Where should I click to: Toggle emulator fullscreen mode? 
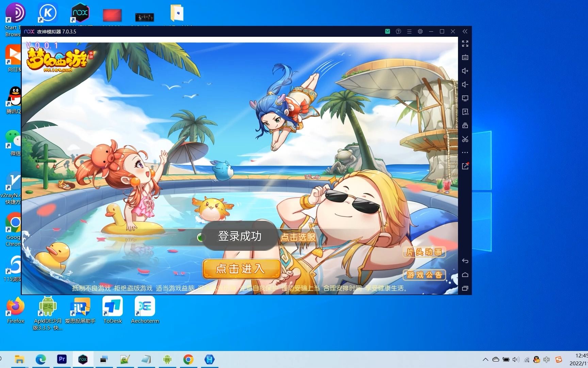pyautogui.click(x=465, y=44)
